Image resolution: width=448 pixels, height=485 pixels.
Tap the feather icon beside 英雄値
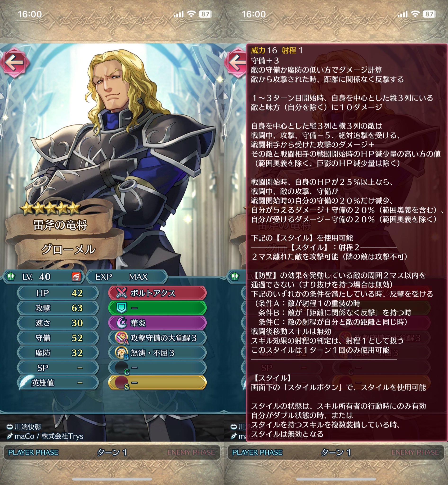pyautogui.click(x=26, y=382)
